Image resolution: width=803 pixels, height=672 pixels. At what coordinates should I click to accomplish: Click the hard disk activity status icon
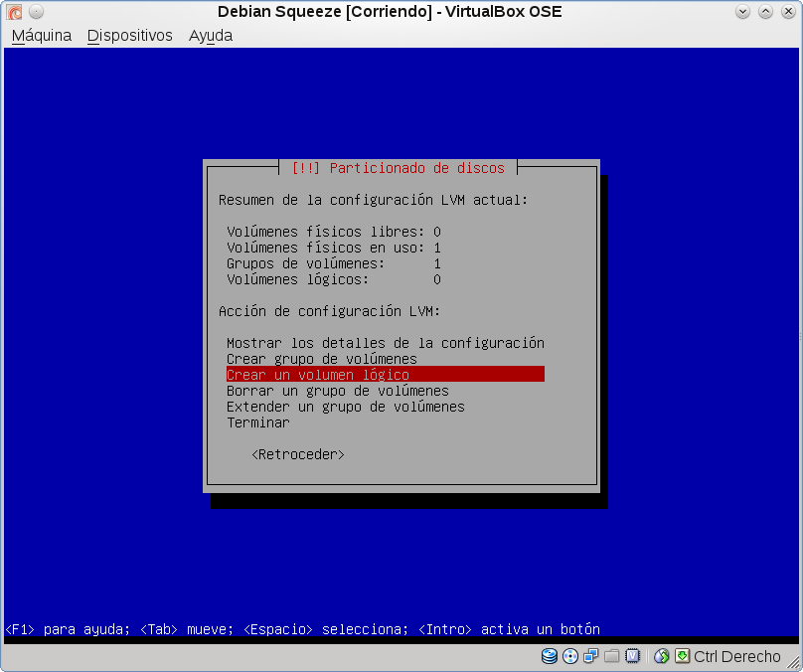coord(549,656)
